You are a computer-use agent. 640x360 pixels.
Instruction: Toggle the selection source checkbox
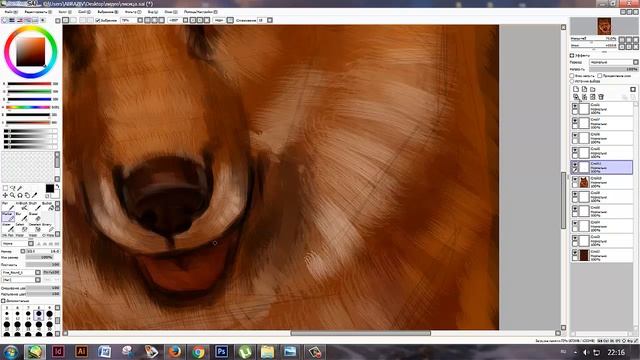click(572, 81)
